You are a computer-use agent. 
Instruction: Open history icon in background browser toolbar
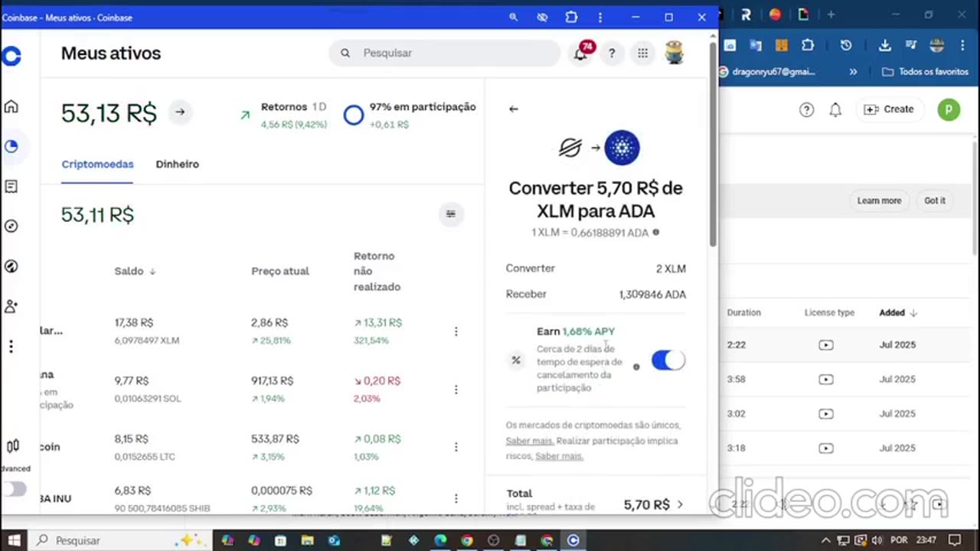point(846,45)
